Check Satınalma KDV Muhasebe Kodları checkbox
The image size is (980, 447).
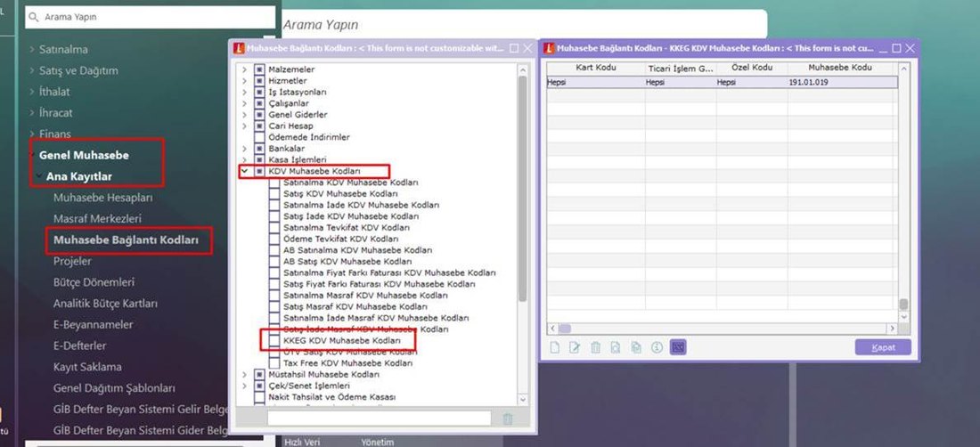274,183
